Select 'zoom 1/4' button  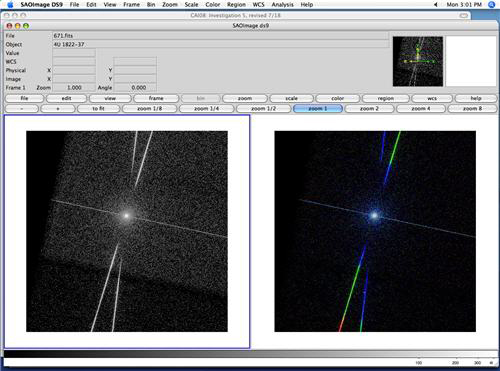pyautogui.click(x=207, y=109)
